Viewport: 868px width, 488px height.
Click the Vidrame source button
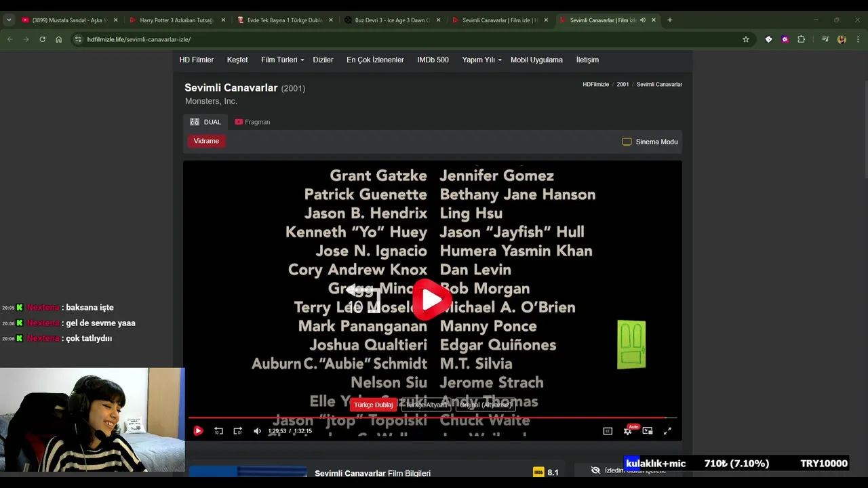click(x=206, y=141)
